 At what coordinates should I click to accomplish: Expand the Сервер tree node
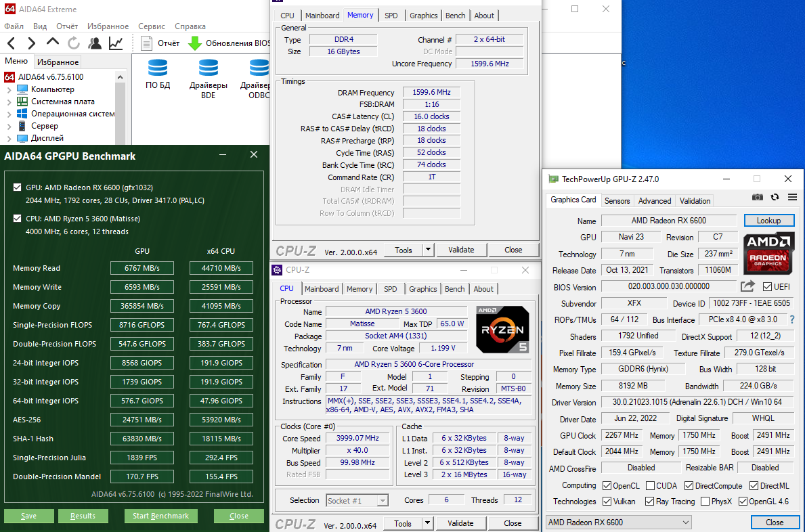9,126
